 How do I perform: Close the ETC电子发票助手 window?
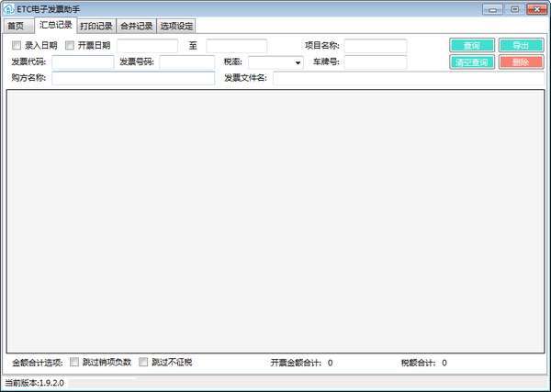tap(537, 9)
